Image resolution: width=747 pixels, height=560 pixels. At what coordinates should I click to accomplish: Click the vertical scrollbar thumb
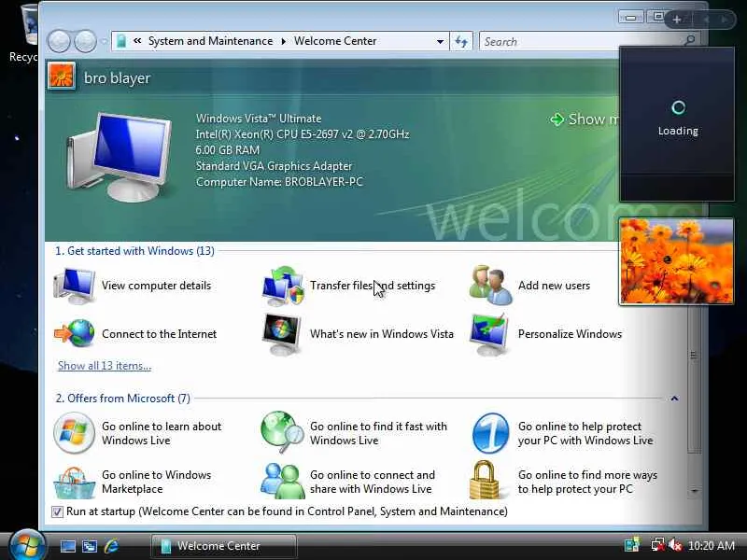[694, 355]
